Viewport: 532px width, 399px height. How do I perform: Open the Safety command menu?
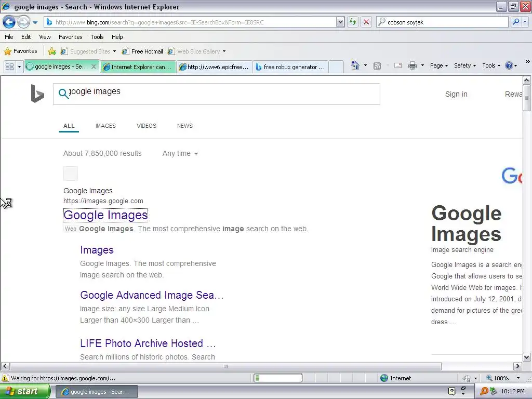tap(465, 65)
